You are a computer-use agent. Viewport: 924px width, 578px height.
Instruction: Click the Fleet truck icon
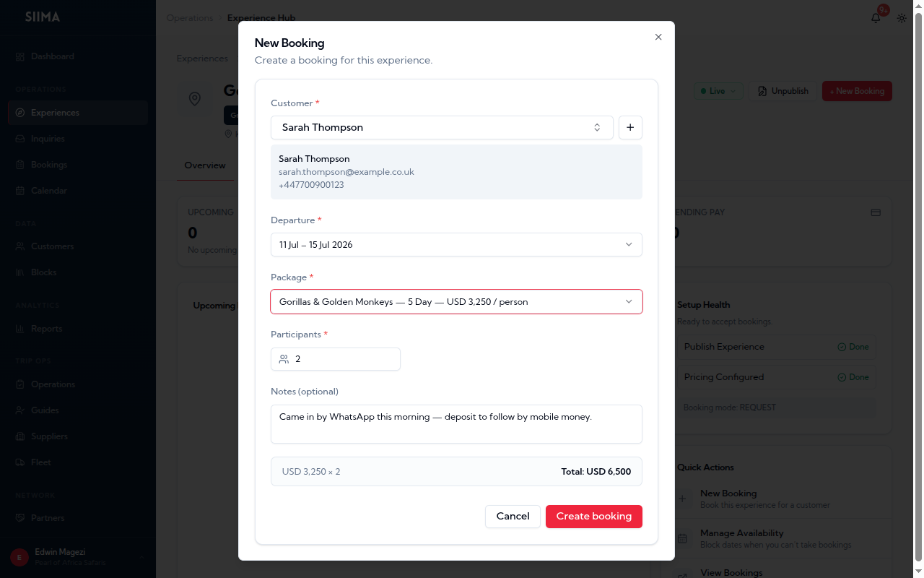point(20,462)
